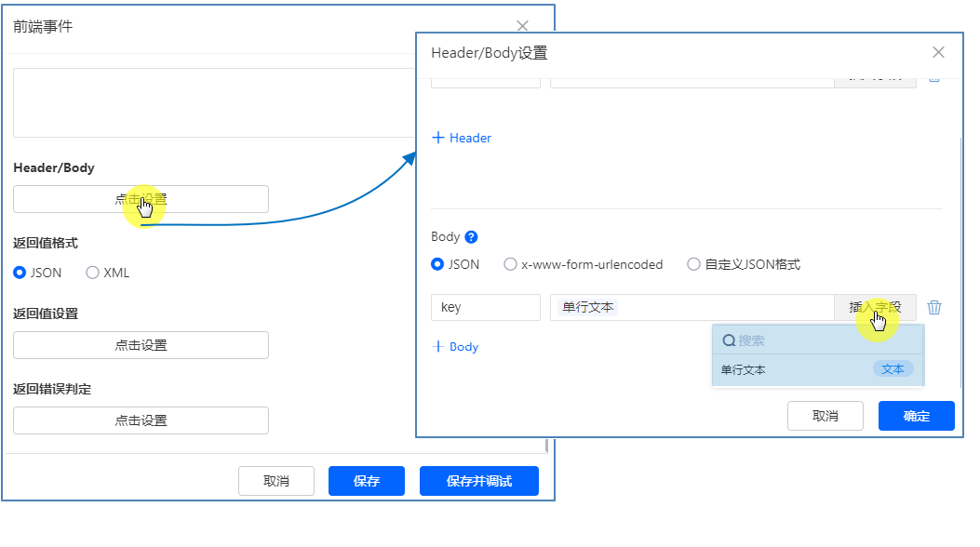The image size is (980, 547).
Task: Choose 自定义JSON格式 radio option
Action: tap(693, 264)
